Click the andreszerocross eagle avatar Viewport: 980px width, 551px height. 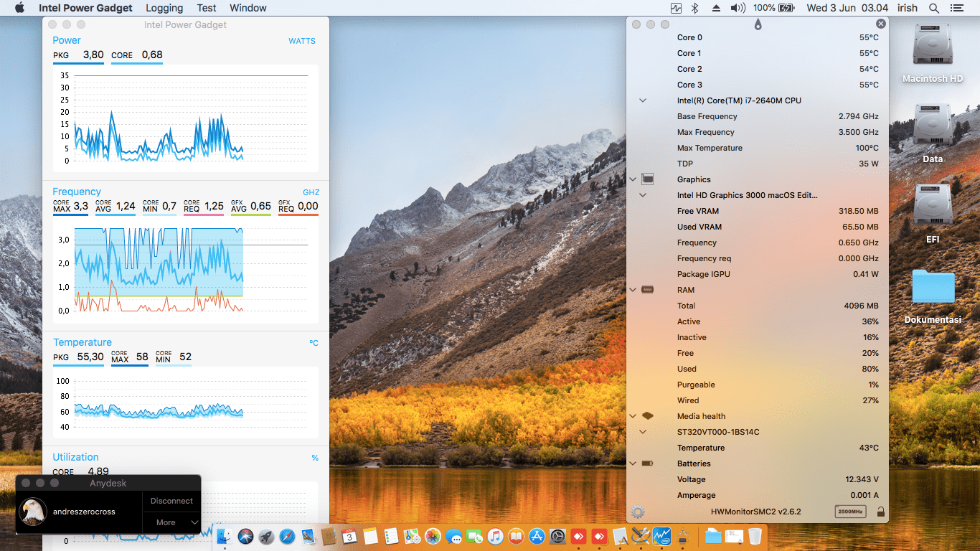click(x=33, y=512)
